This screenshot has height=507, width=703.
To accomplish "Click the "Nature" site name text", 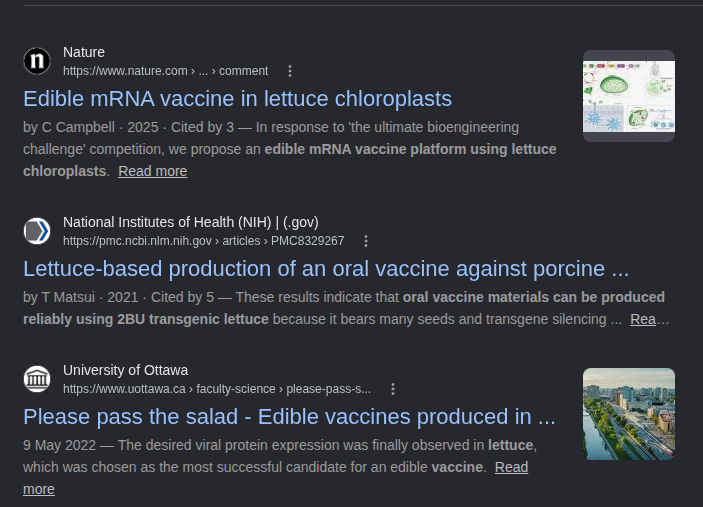I will [84, 52].
